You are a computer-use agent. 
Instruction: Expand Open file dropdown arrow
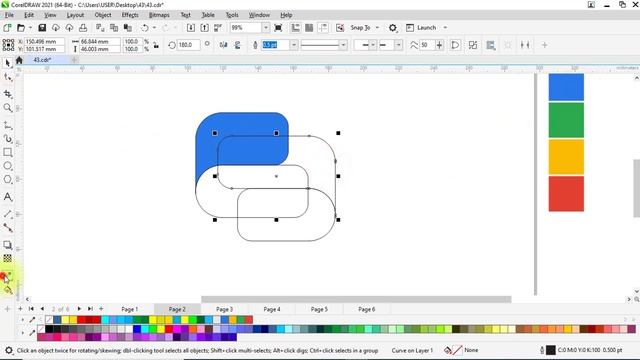coord(30,28)
